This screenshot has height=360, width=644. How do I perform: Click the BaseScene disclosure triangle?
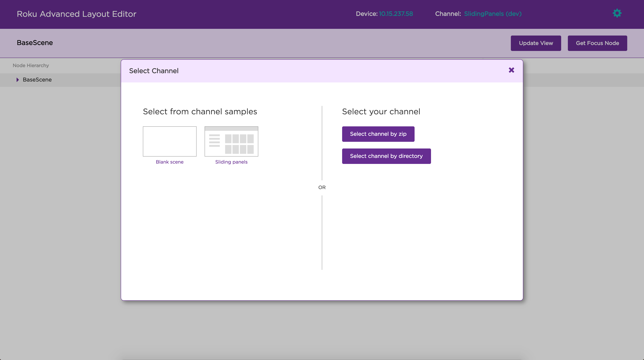[x=17, y=79]
